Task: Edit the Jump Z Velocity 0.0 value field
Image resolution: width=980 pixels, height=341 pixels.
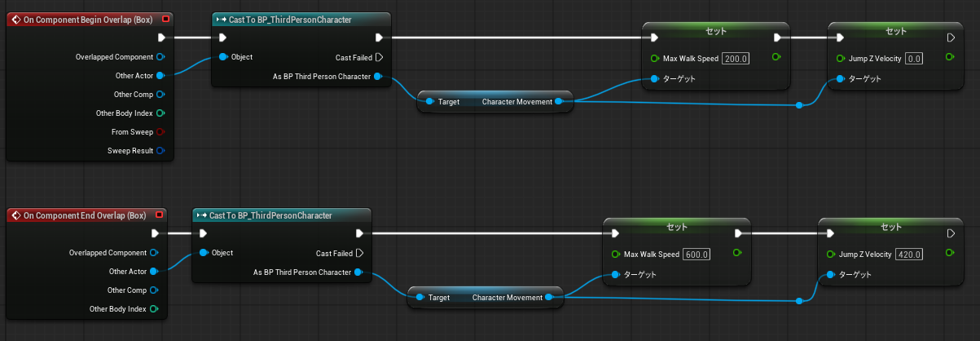Action: (x=914, y=59)
